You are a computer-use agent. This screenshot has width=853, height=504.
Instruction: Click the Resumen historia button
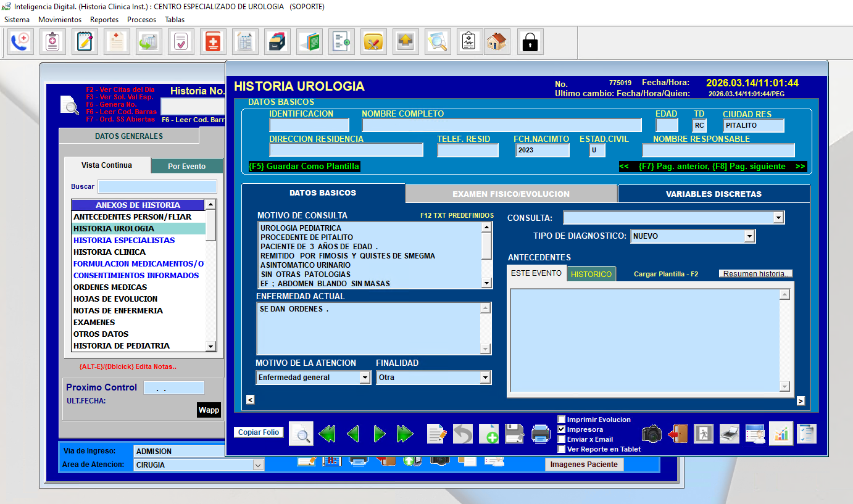point(755,274)
